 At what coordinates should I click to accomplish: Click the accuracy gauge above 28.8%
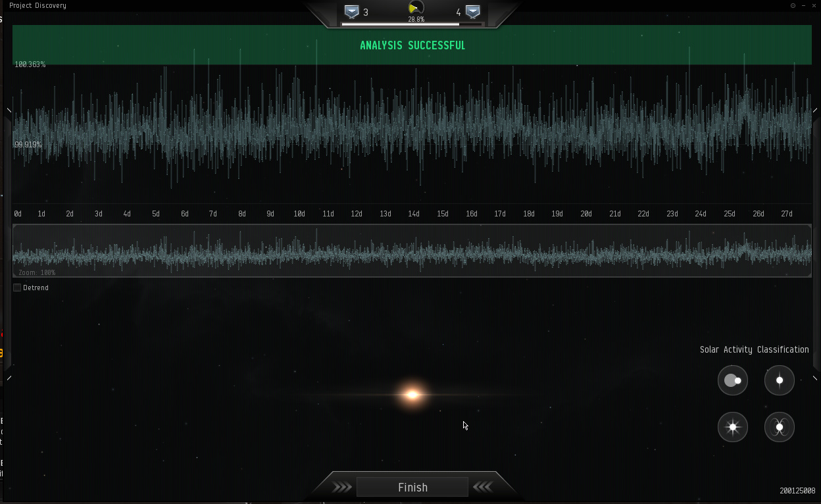tap(416, 8)
